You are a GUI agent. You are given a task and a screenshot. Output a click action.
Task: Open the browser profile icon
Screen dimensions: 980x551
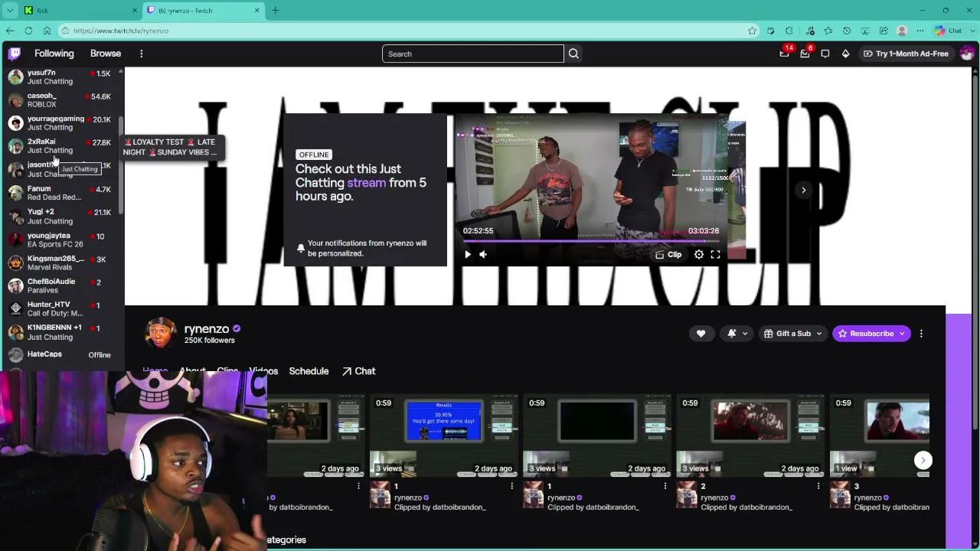(902, 31)
